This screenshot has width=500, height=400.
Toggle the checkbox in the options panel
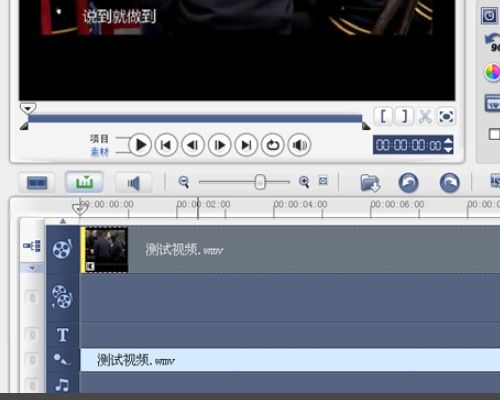(494, 134)
